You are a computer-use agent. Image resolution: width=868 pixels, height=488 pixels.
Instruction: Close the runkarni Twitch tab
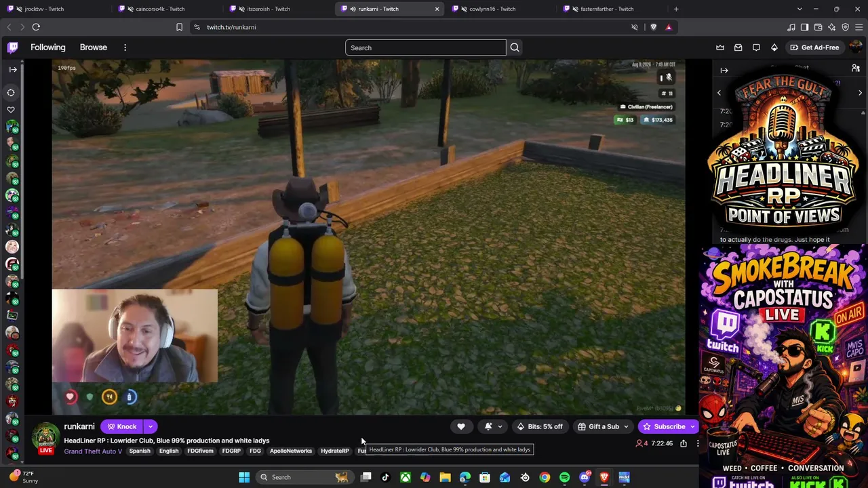pyautogui.click(x=437, y=9)
